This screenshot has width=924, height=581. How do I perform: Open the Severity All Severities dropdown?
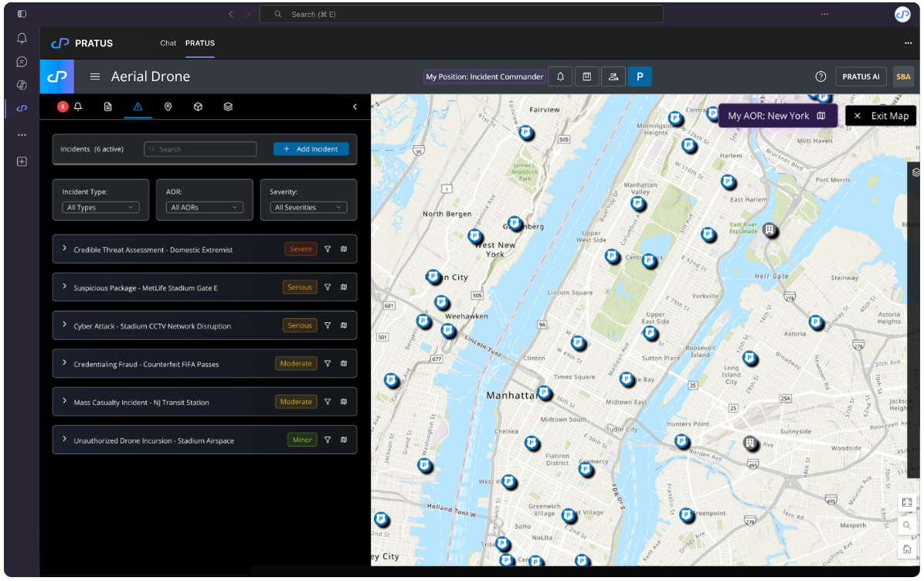308,207
